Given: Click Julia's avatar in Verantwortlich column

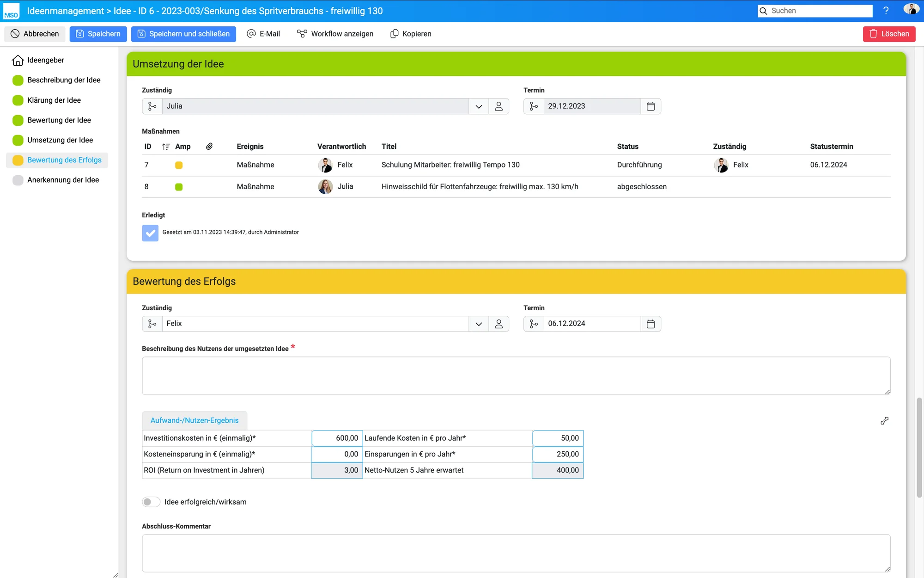Looking at the screenshot, I should point(325,186).
